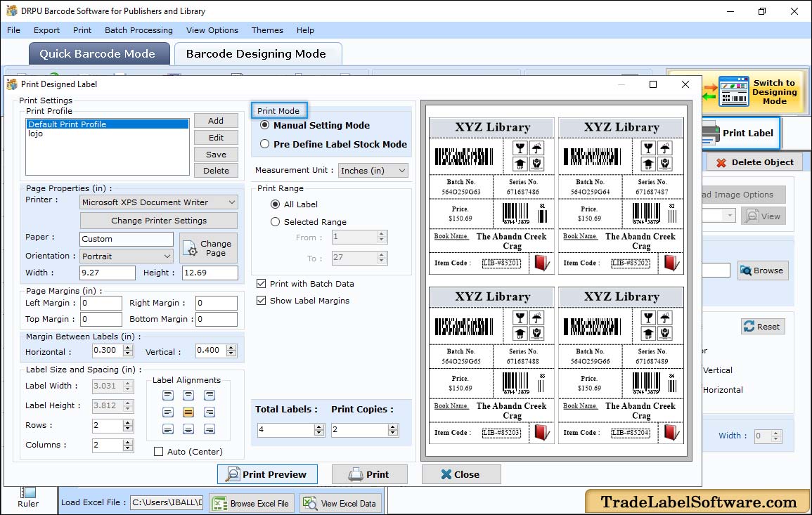812x515 pixels.
Task: Click Change Printer Settings button
Action: point(159,221)
